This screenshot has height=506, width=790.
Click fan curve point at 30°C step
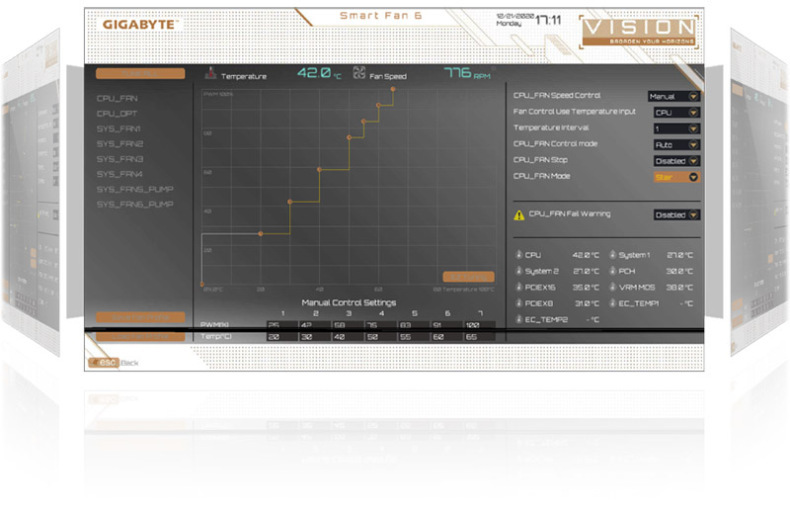pos(290,202)
